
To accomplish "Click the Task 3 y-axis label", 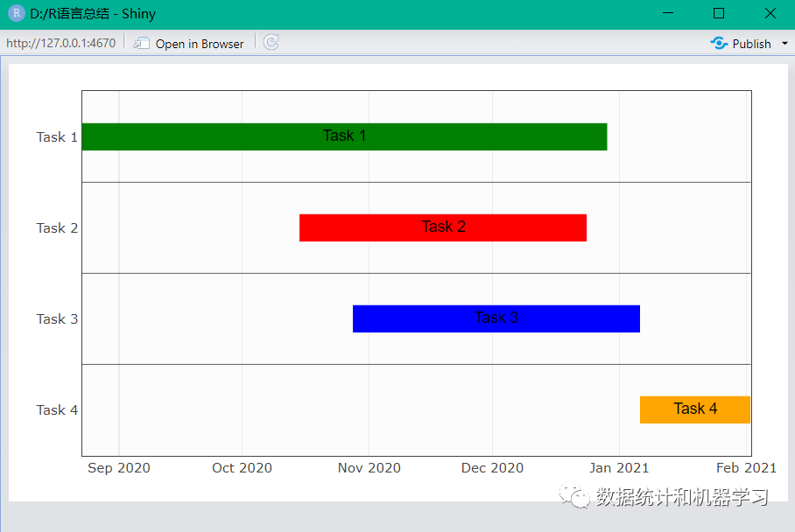I will [57, 319].
